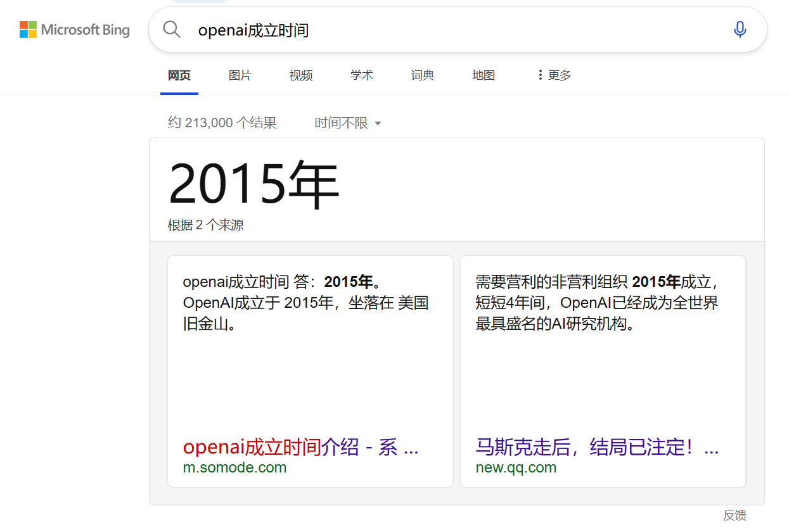Open the 更多 overflow menu icon

(539, 75)
